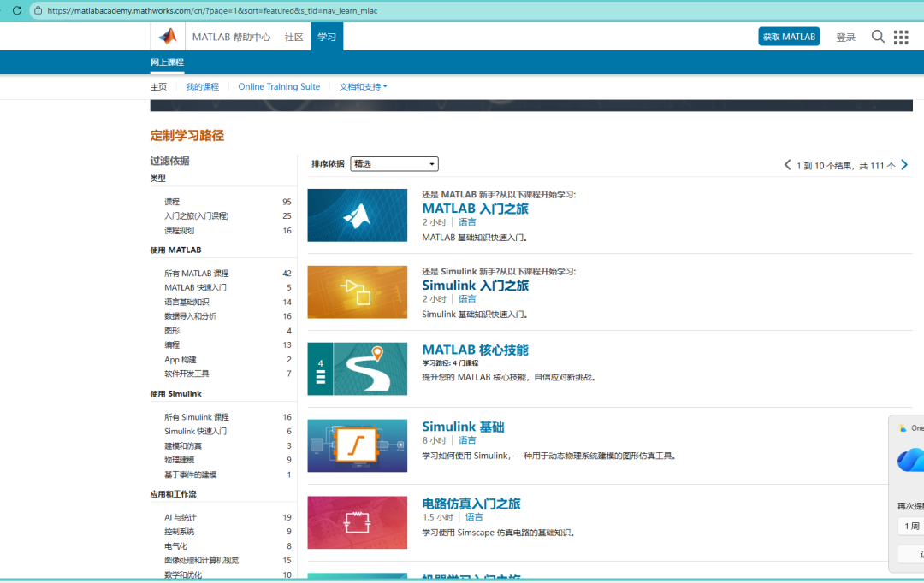Filter by 入门之旅(入门课程) type
Screen dimensions: 924x583
(196, 216)
